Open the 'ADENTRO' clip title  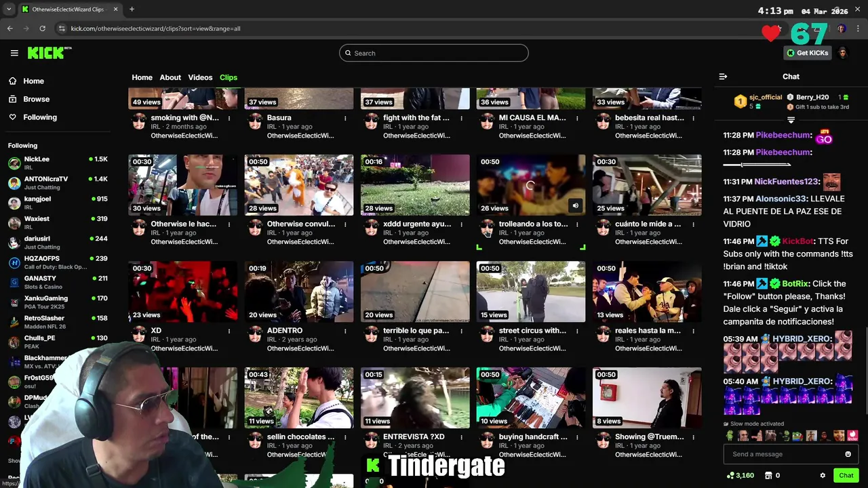[x=285, y=331]
